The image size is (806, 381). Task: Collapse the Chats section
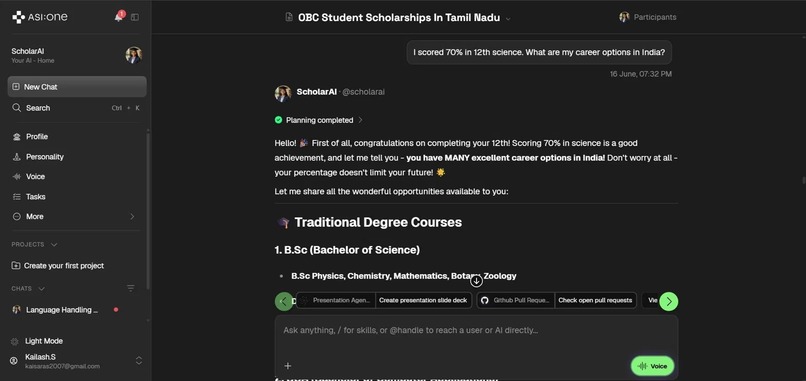pyautogui.click(x=28, y=289)
